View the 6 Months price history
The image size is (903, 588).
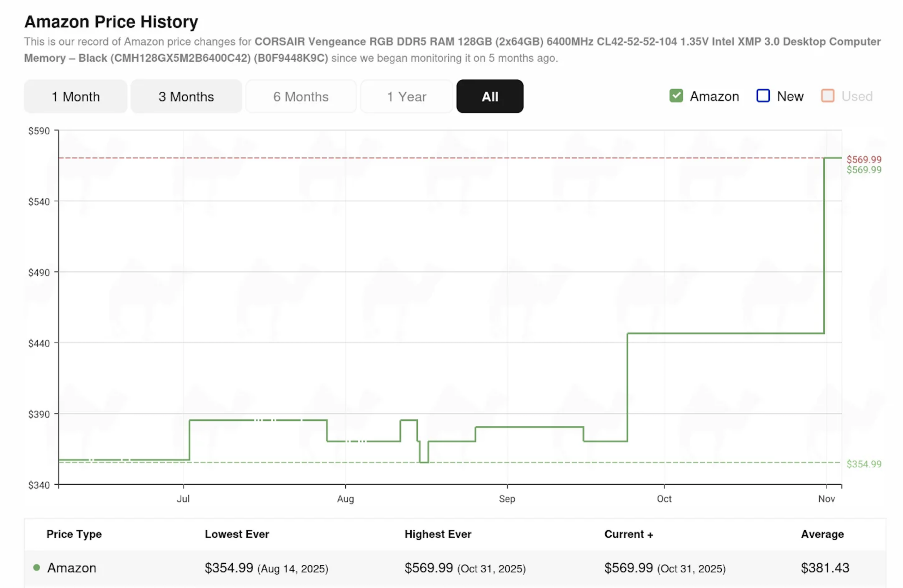pyautogui.click(x=301, y=96)
